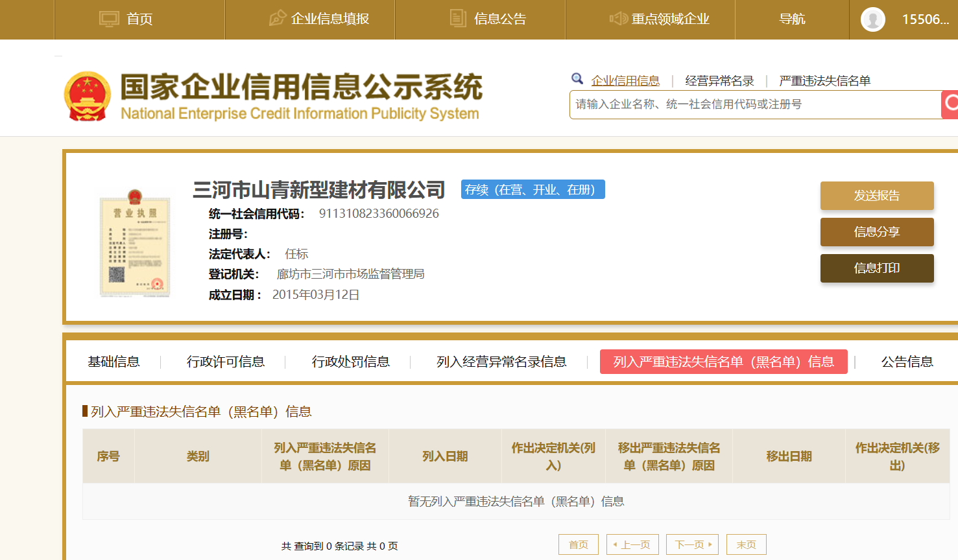Select the 经营异常名录 search category
This screenshot has width=958, height=560.
(719, 81)
